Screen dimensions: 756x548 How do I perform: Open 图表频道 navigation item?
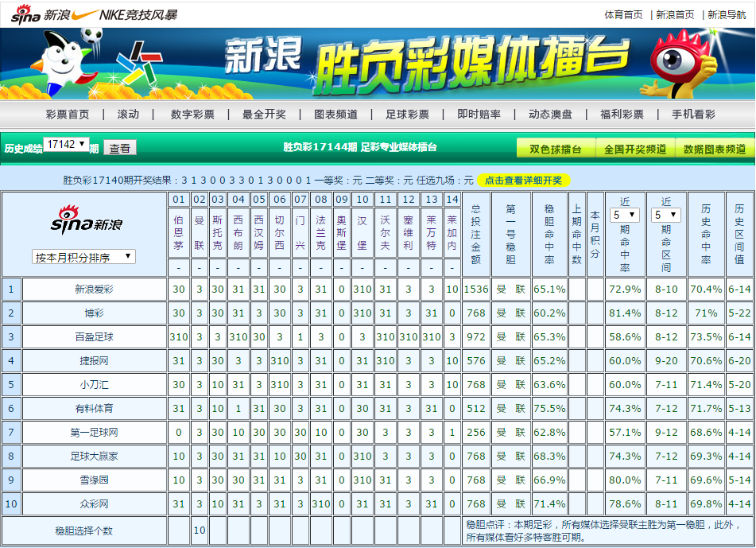[x=335, y=115]
